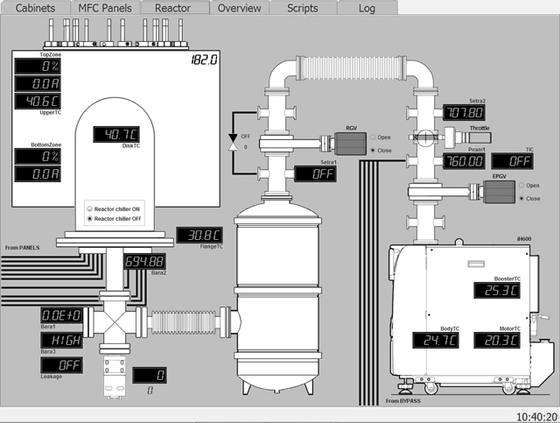Image resolution: width=560 pixels, height=423 pixels.
Task: Click the RGV gate valve actuator icon
Action: pos(350,143)
